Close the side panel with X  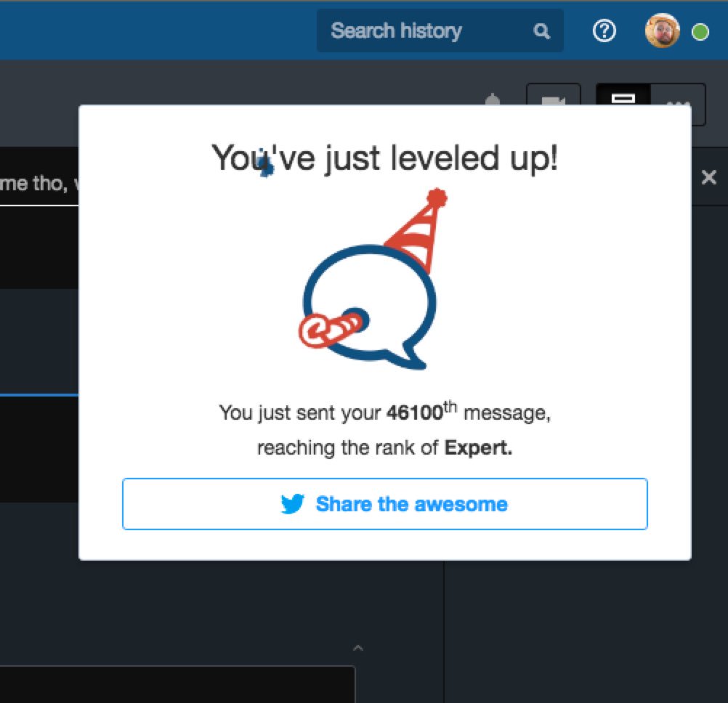click(708, 176)
